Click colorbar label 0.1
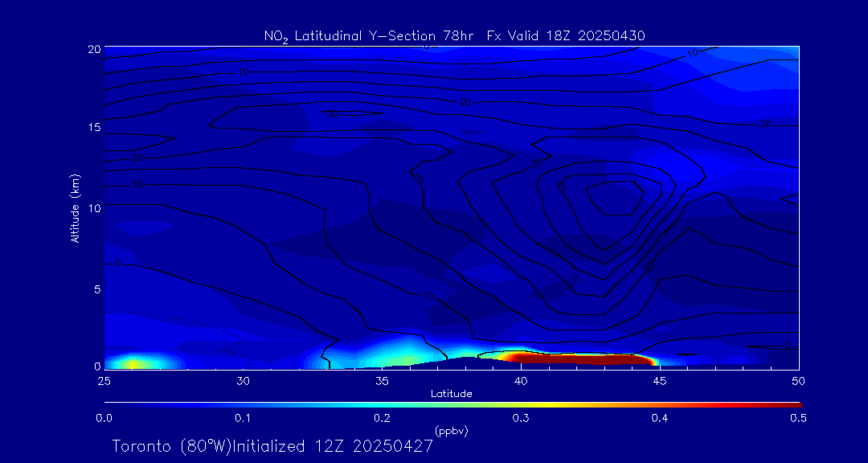The width and height of the screenshot is (868, 463). (x=243, y=419)
